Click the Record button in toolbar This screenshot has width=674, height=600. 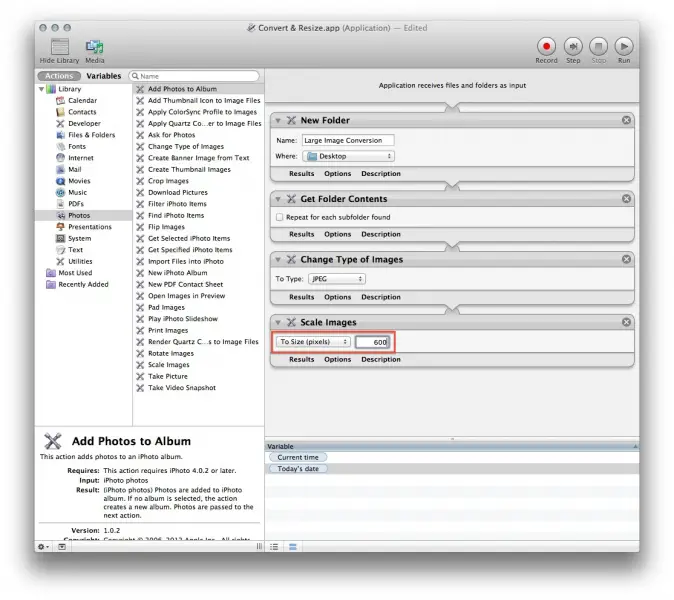pyautogui.click(x=546, y=46)
